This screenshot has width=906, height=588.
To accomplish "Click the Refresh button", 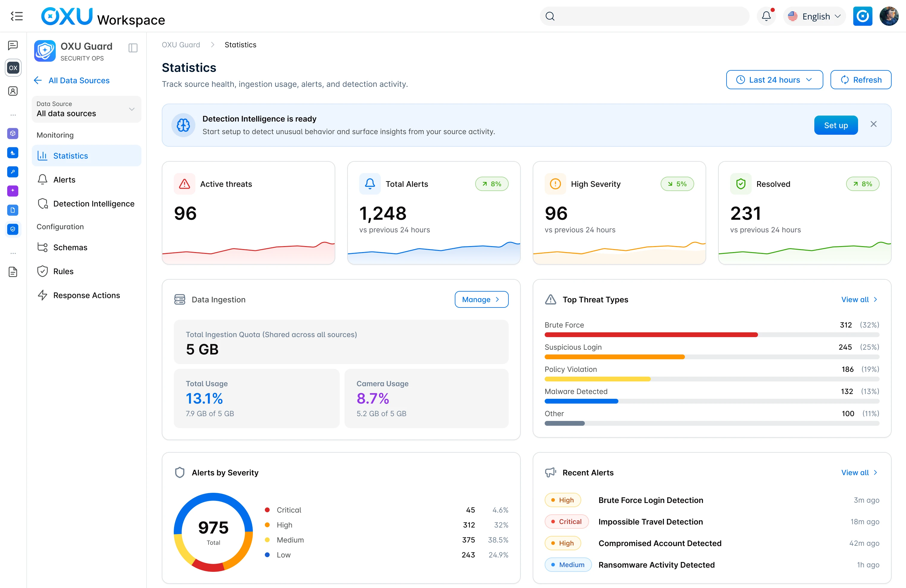I will 861,80.
